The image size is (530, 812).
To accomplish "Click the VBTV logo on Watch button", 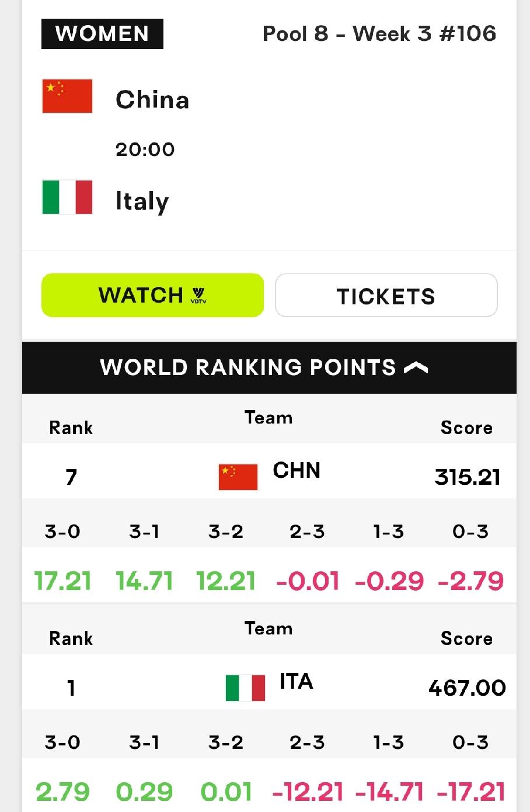I will [x=198, y=295].
